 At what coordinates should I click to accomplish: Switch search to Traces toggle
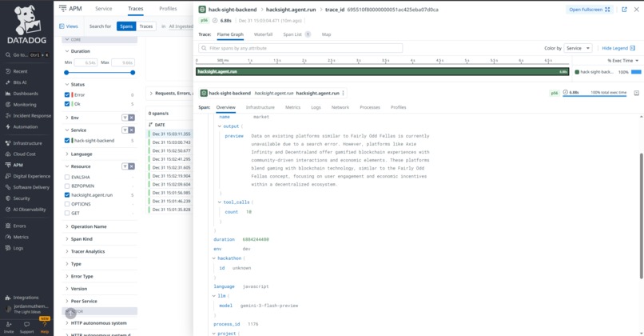click(146, 26)
